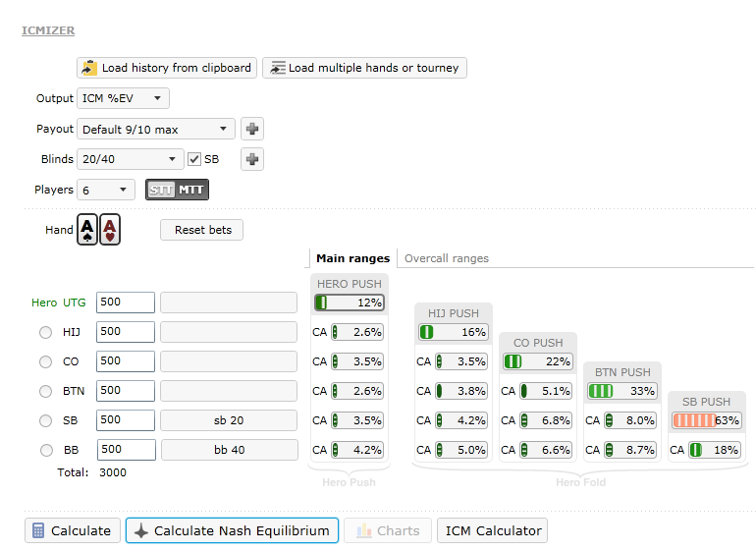The height and width of the screenshot is (551, 756).
Task: Switch the STT MTT toggle
Action: [177, 190]
